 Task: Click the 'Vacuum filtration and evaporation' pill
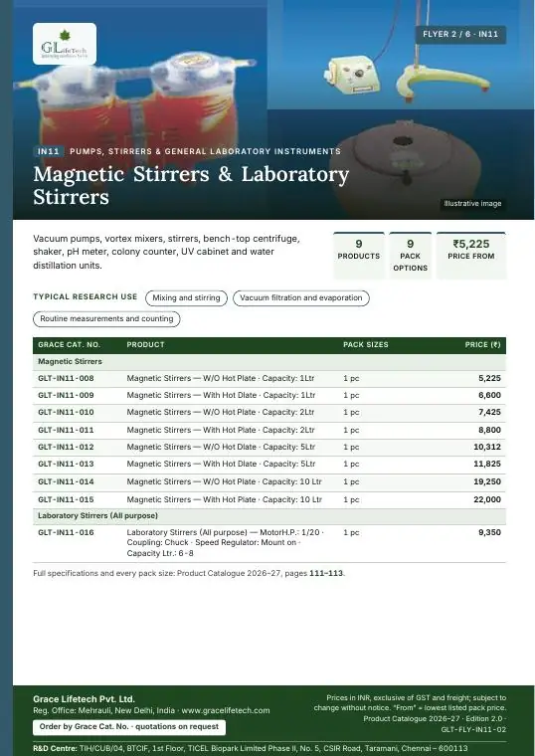(300, 298)
